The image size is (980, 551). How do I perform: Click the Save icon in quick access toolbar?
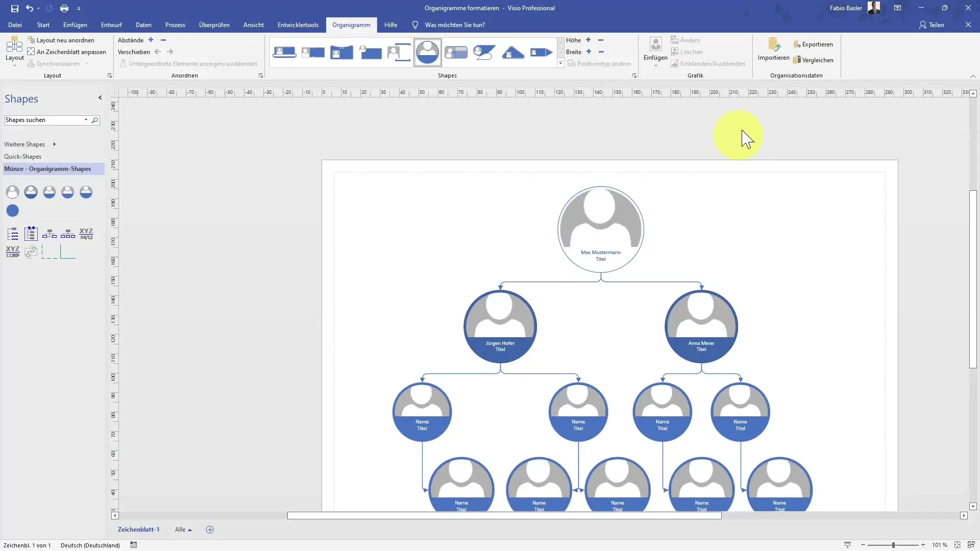pos(14,8)
